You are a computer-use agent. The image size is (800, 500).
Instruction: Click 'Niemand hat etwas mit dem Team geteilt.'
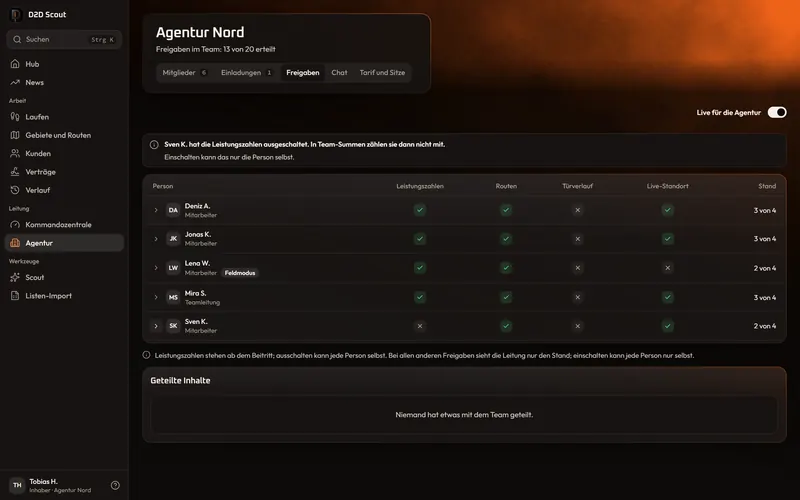coord(464,415)
